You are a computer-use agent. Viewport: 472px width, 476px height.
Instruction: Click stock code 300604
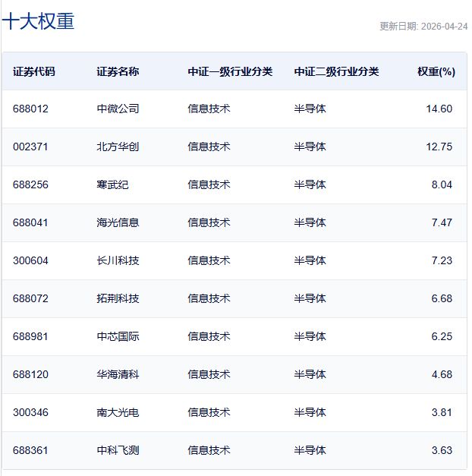click(x=30, y=260)
